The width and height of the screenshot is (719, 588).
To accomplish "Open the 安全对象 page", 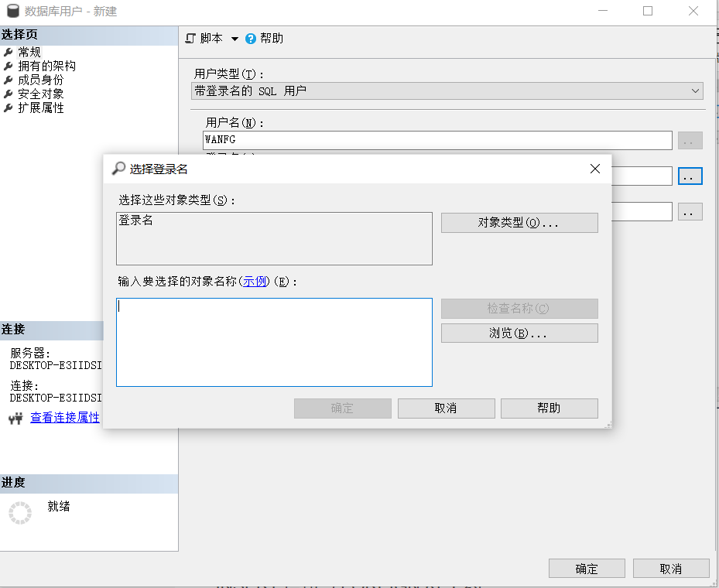I will (x=43, y=94).
